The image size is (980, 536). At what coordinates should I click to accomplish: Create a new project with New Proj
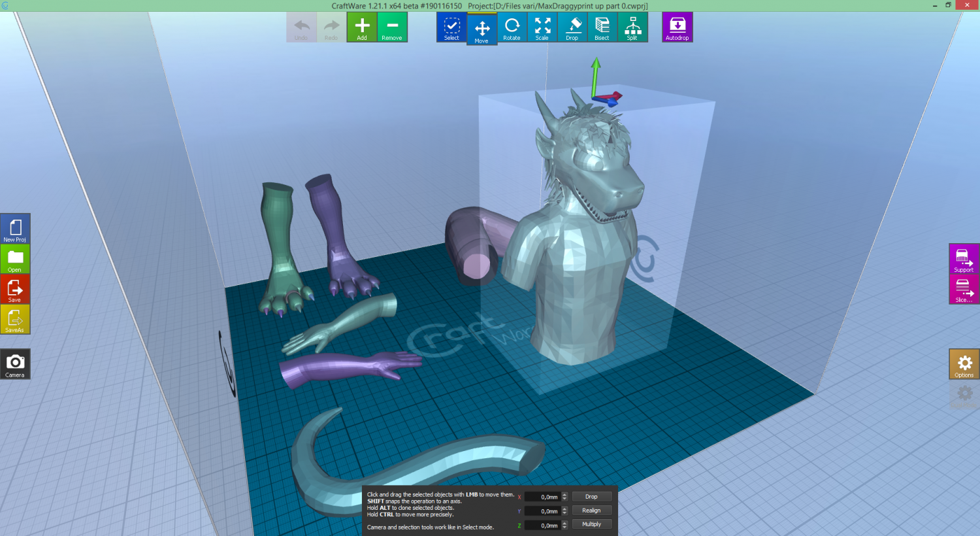tap(15, 229)
